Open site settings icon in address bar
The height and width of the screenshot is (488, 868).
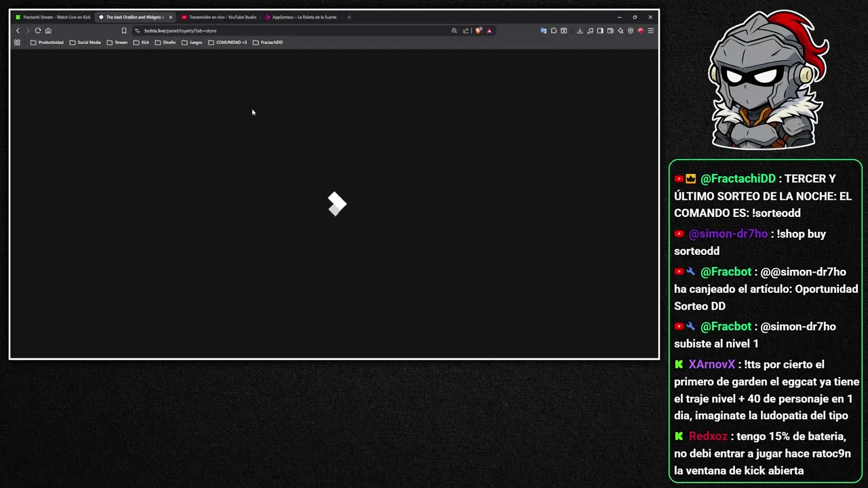137,30
